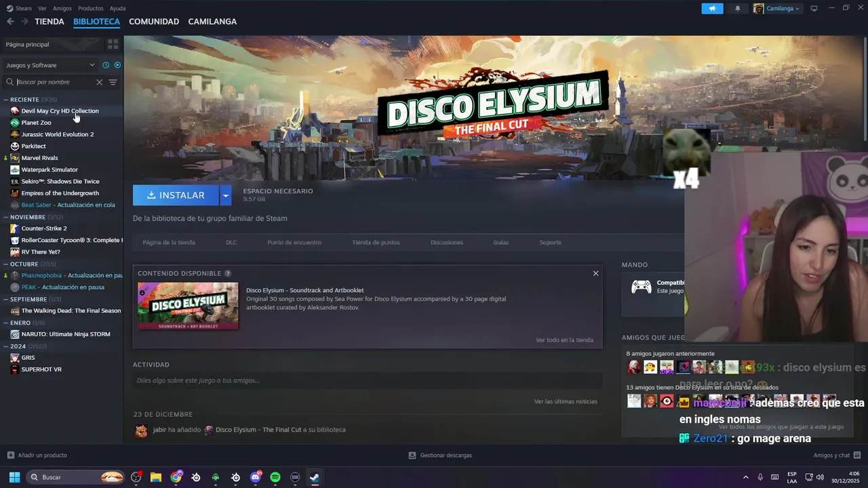
Task: Open the Discusiones link
Action: [x=447, y=242]
